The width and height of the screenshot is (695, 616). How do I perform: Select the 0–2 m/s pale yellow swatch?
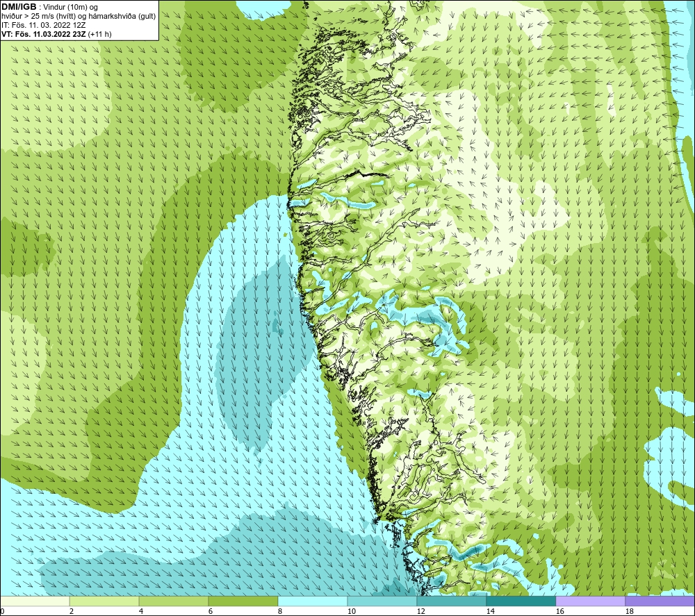point(35,601)
